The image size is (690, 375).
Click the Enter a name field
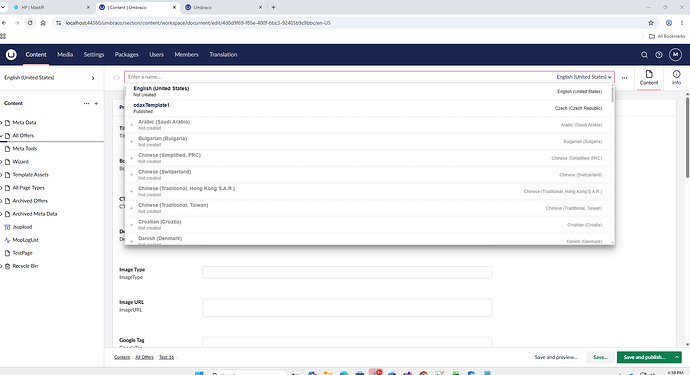(x=339, y=77)
